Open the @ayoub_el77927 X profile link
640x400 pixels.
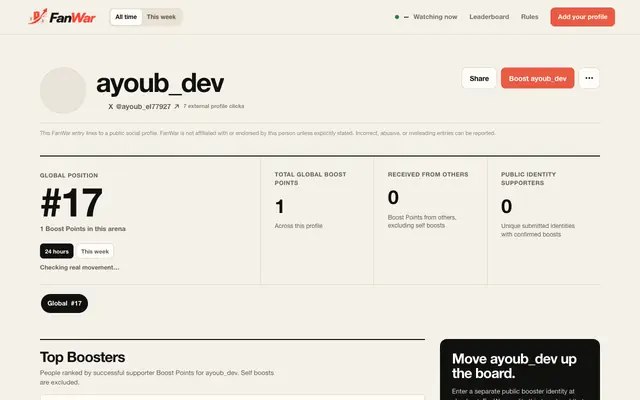pos(143,107)
